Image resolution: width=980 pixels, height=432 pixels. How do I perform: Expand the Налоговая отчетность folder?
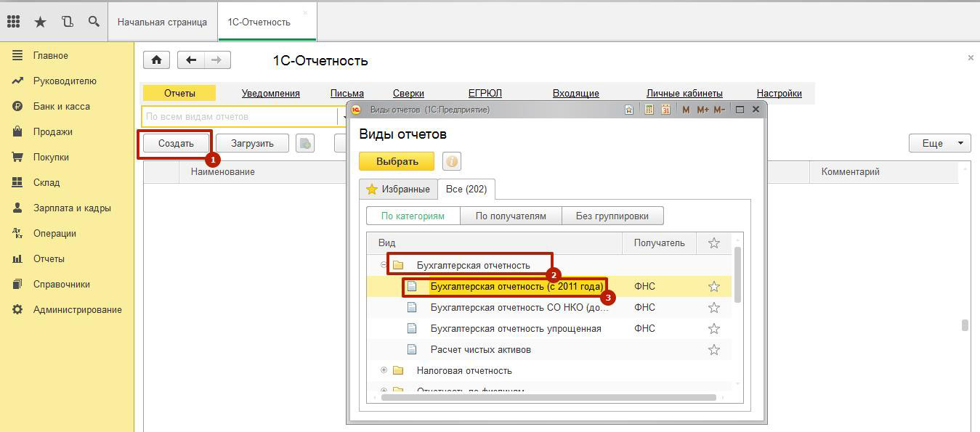(384, 371)
